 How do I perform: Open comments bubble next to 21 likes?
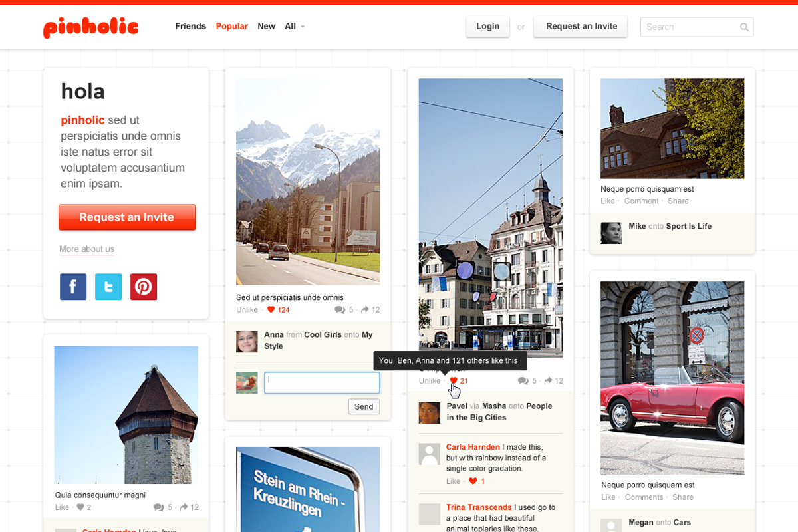coord(523,381)
